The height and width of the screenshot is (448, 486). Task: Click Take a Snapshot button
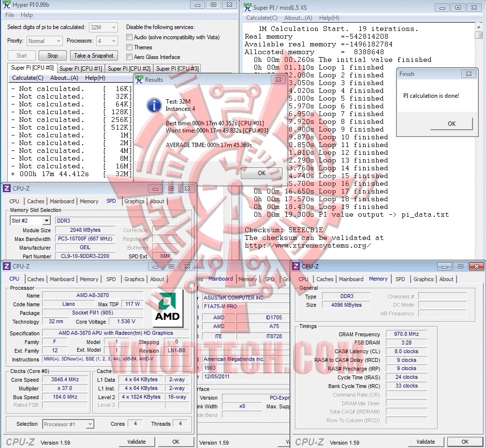tap(94, 56)
